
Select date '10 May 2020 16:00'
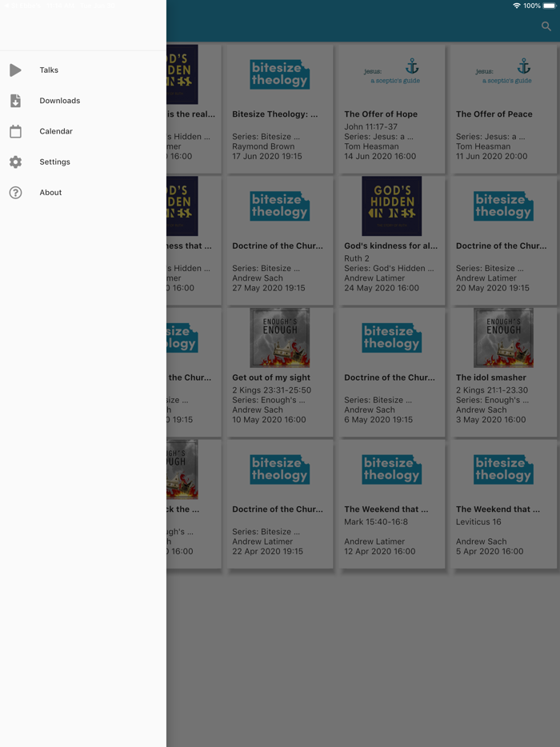(269, 420)
